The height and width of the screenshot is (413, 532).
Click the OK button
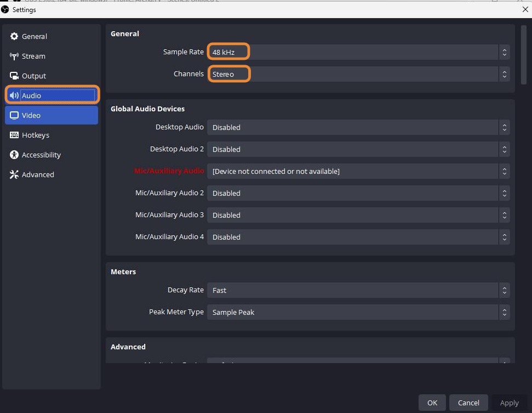432,403
